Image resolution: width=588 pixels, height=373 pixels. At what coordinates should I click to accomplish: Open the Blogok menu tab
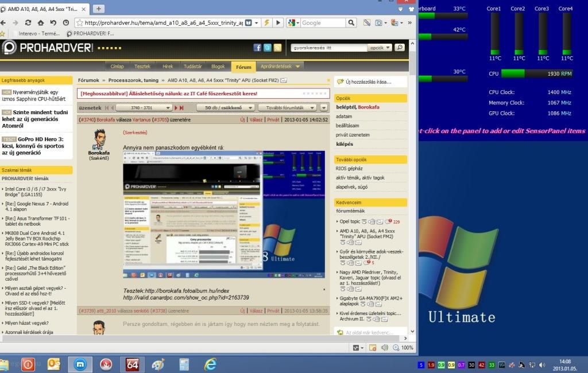pyautogui.click(x=218, y=67)
